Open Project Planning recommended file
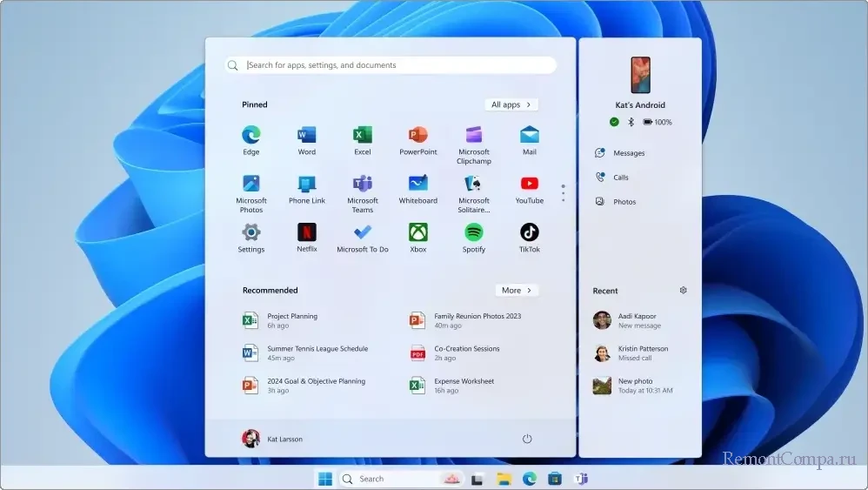868x490 pixels. (x=291, y=320)
